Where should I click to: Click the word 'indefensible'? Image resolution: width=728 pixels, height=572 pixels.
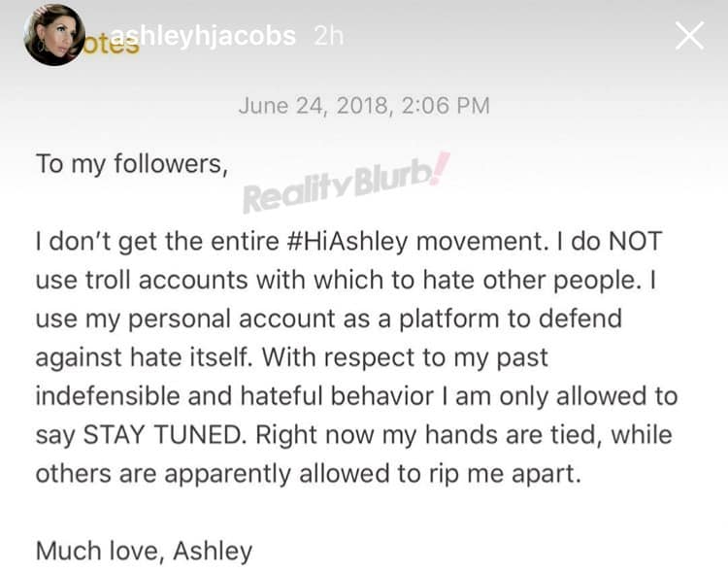[108, 396]
